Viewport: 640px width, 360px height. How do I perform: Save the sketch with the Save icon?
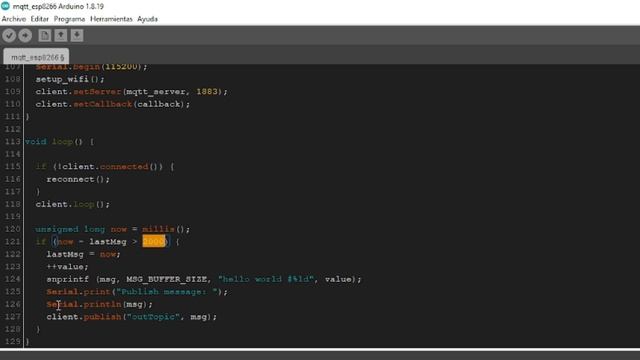click(x=77, y=36)
